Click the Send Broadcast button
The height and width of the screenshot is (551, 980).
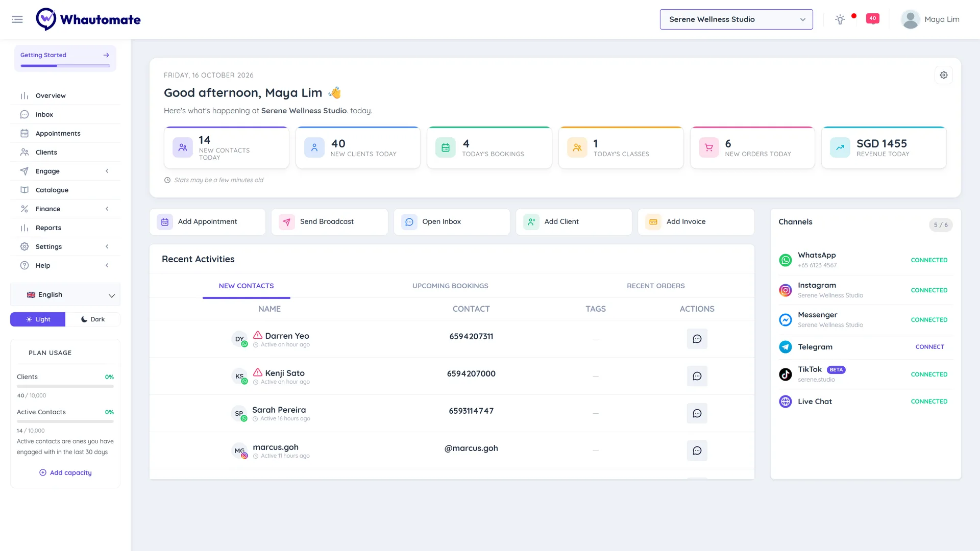[x=329, y=222]
